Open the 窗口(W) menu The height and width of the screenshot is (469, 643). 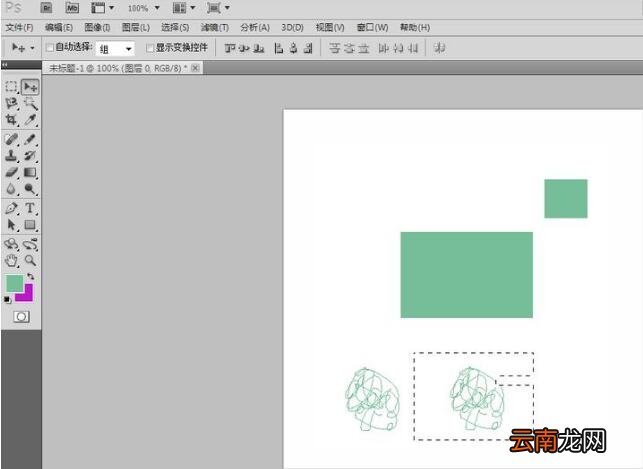click(372, 27)
